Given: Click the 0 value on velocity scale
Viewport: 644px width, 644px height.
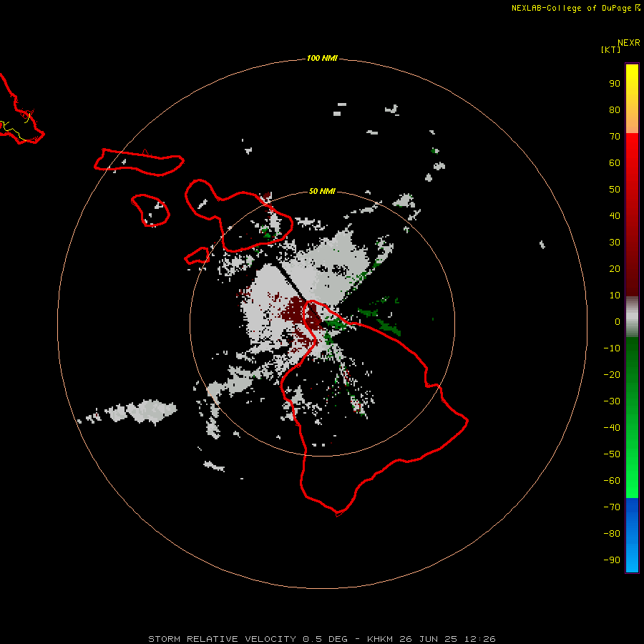Looking at the screenshot, I should click(x=618, y=322).
